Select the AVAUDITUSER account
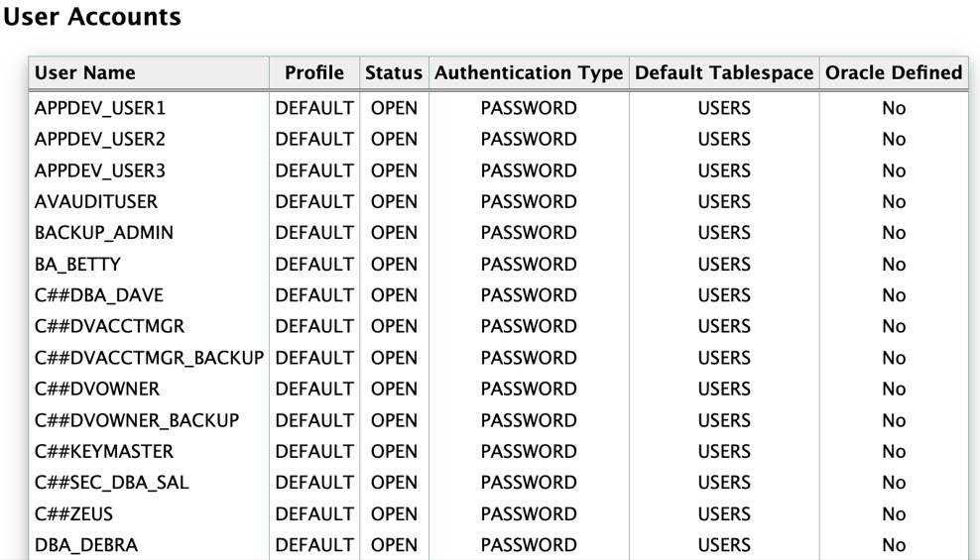The image size is (980, 560). pyautogui.click(x=96, y=201)
